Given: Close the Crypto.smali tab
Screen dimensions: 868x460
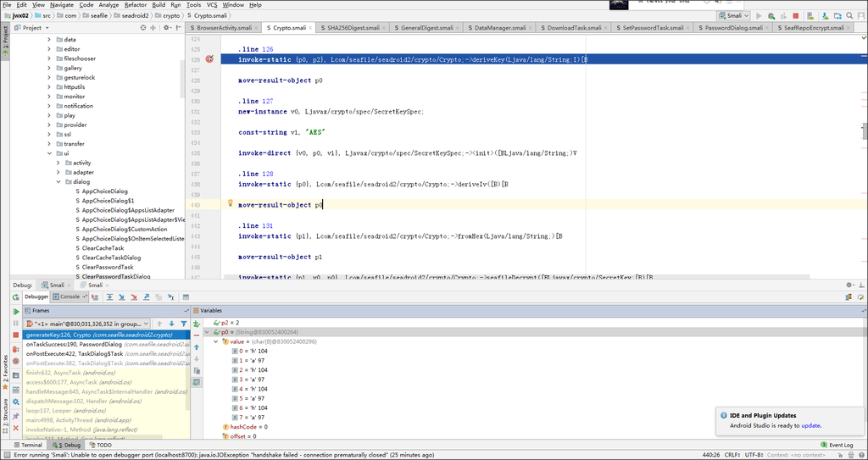Looking at the screenshot, I should 309,28.
